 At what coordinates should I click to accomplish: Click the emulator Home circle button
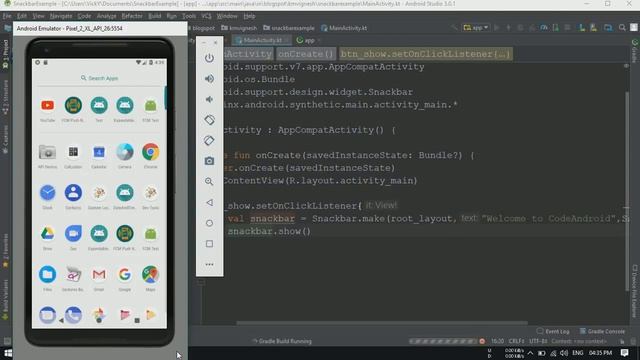tap(209, 223)
